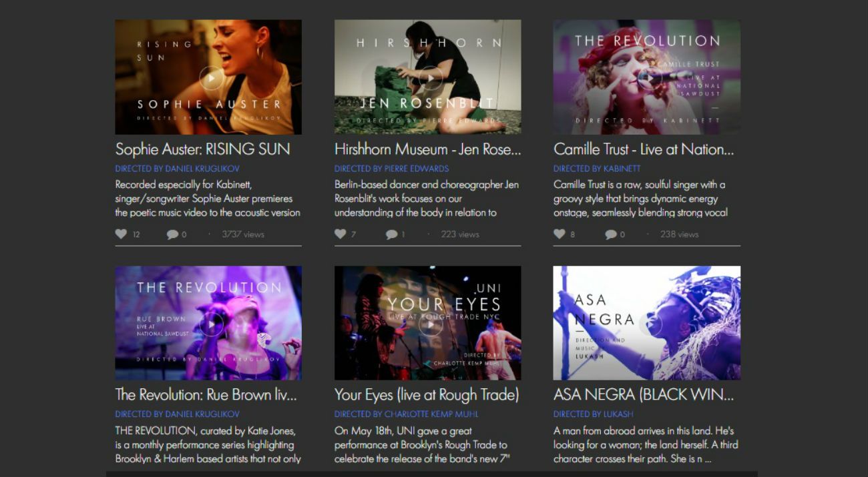Open the Camille Trust - Live at Nation... title
The image size is (868, 477).
(644, 149)
